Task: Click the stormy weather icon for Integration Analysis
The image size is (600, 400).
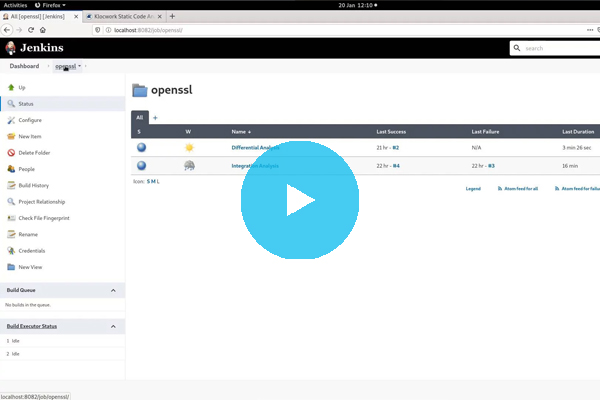Action: pyautogui.click(x=189, y=165)
